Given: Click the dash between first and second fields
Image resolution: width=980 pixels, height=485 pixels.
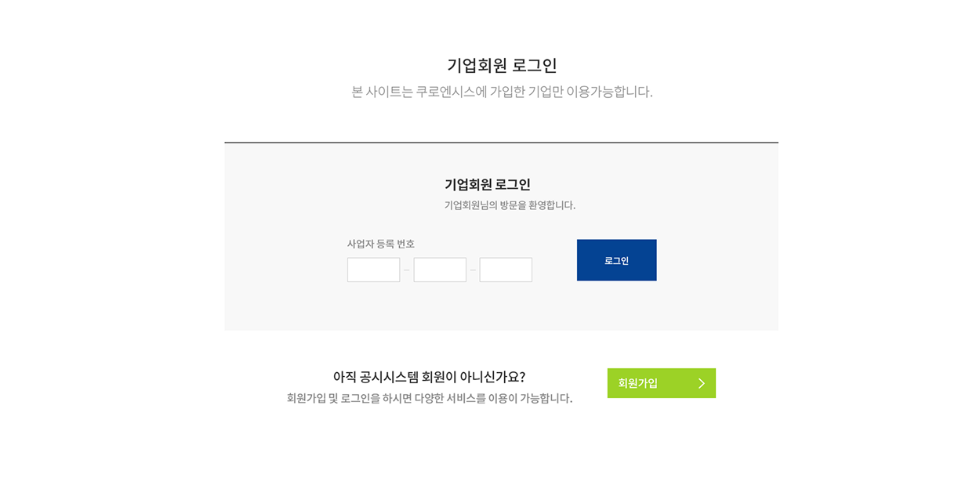Looking at the screenshot, I should [407, 269].
